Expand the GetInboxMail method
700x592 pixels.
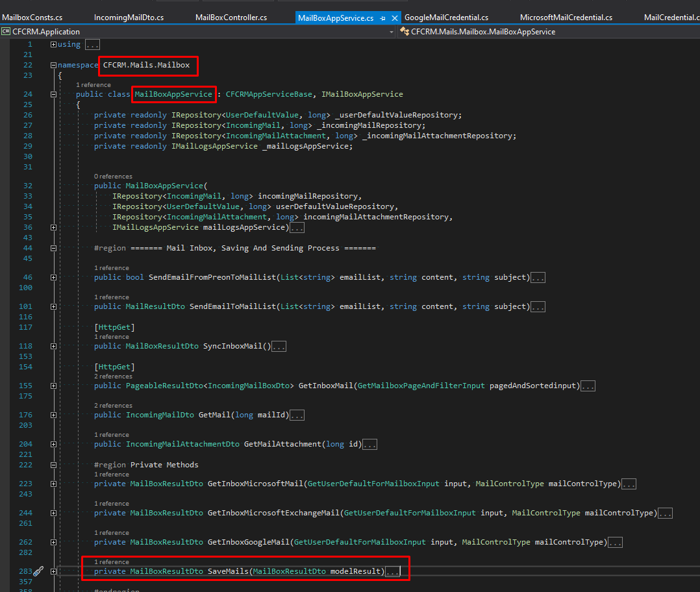(x=53, y=386)
